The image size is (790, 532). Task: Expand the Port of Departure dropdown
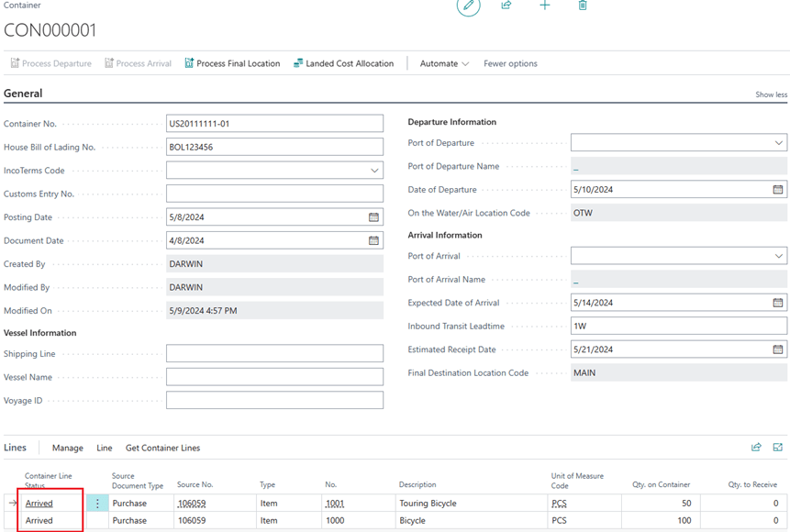coord(778,143)
